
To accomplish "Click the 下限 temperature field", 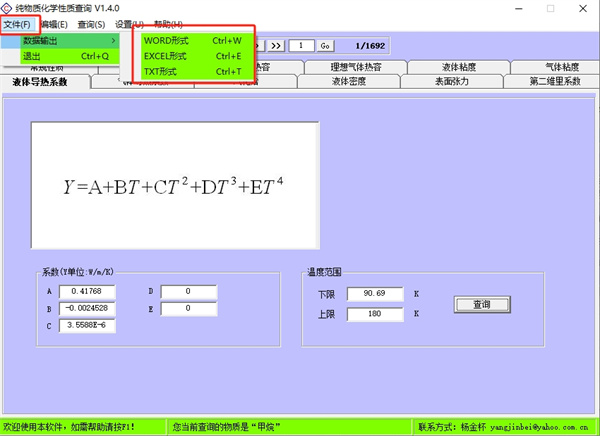I will [x=374, y=294].
